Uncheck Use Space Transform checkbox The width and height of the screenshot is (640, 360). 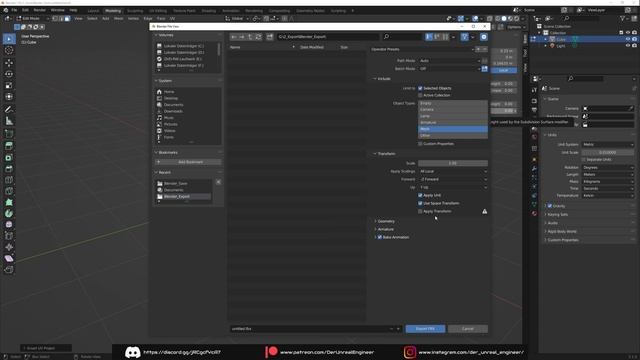tap(420, 203)
